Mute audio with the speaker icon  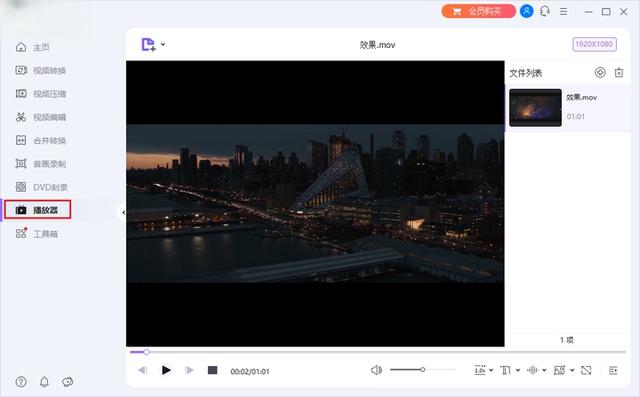tap(376, 370)
